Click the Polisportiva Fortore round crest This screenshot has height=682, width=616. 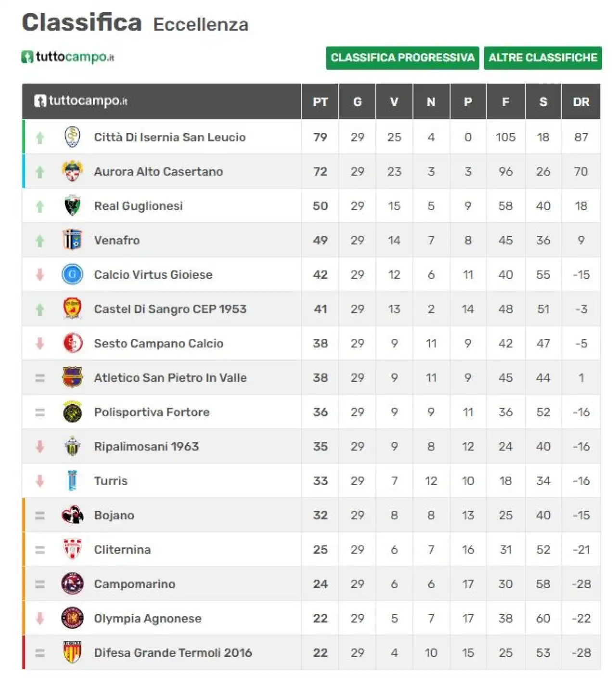pos(72,412)
